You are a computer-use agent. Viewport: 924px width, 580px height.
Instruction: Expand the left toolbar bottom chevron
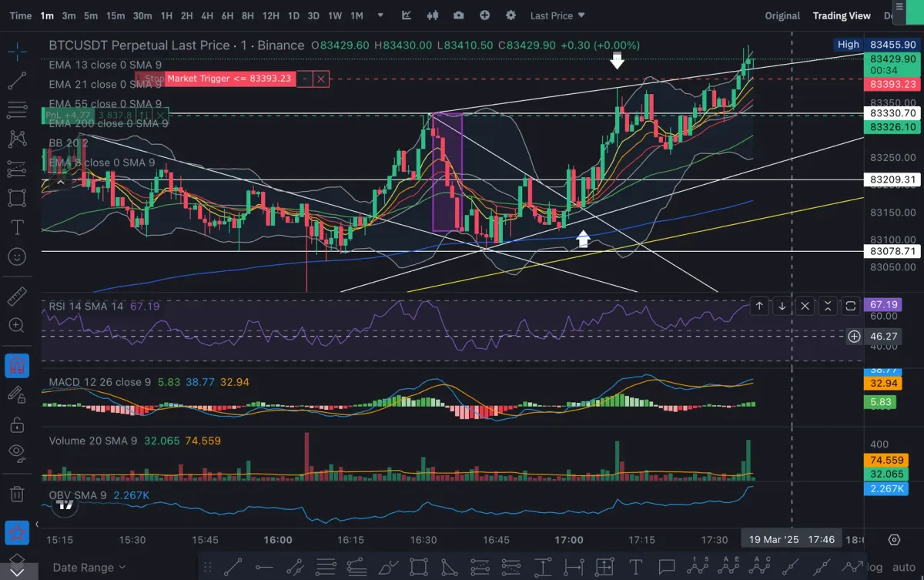click(x=17, y=572)
